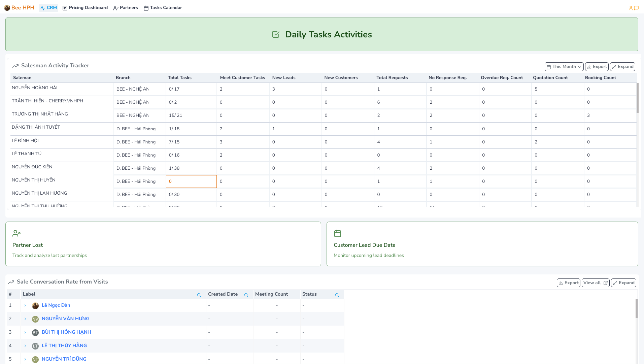
Task: Expand NGUYỄN VĂN HƯNG conversation row
Action: click(x=26, y=319)
